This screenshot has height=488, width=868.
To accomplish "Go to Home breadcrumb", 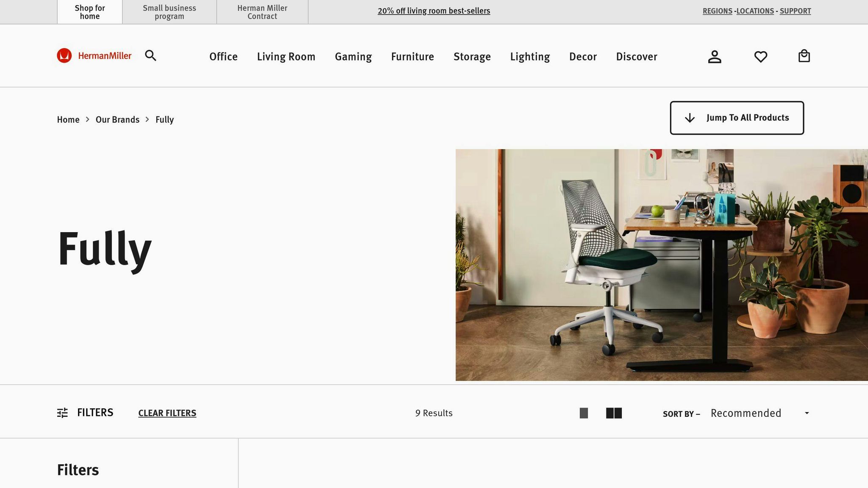I will click(x=68, y=119).
